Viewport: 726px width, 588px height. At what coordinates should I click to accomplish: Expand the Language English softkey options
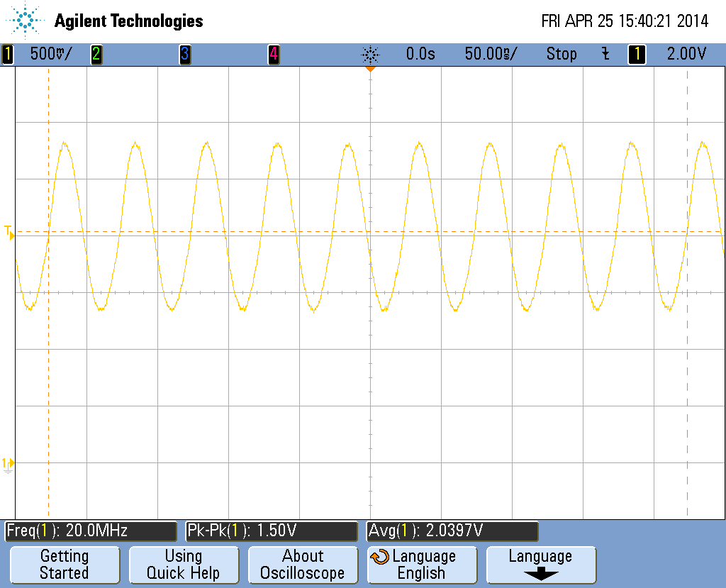click(x=422, y=565)
